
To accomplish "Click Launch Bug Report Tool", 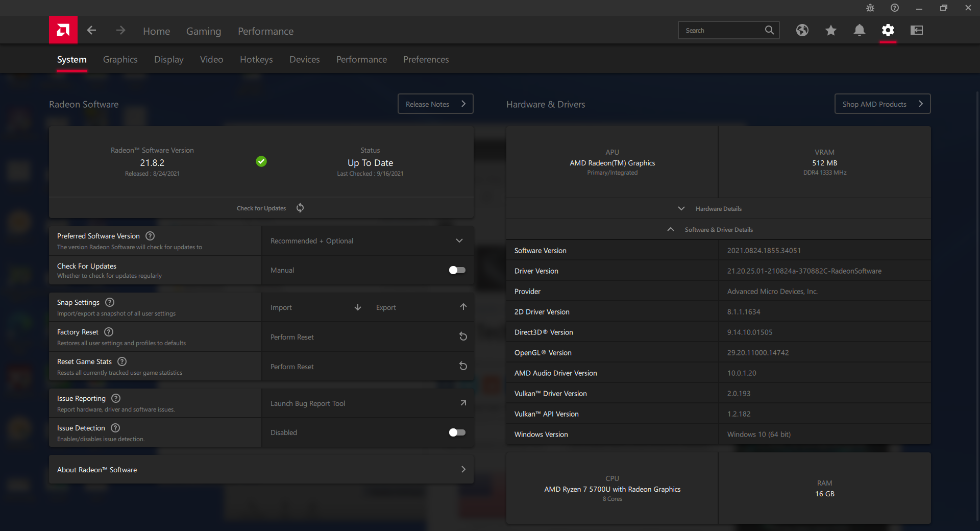I will (x=367, y=403).
